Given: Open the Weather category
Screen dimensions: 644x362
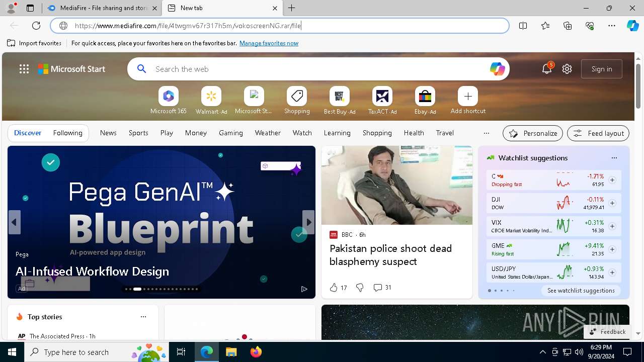Looking at the screenshot, I should 268,133.
